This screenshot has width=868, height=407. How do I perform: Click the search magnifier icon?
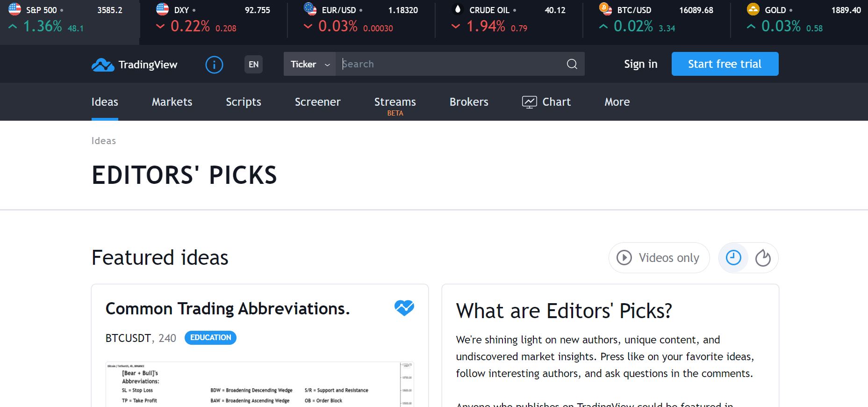[572, 64]
